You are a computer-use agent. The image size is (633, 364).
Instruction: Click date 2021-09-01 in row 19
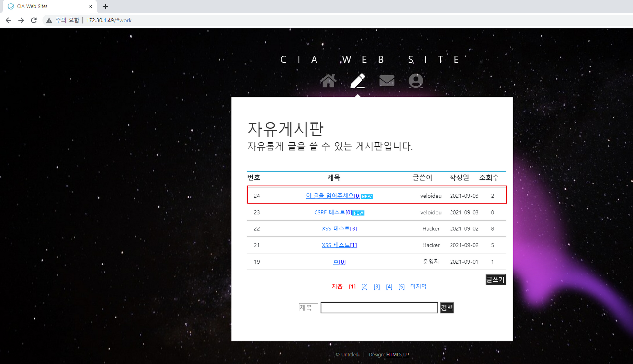click(464, 261)
